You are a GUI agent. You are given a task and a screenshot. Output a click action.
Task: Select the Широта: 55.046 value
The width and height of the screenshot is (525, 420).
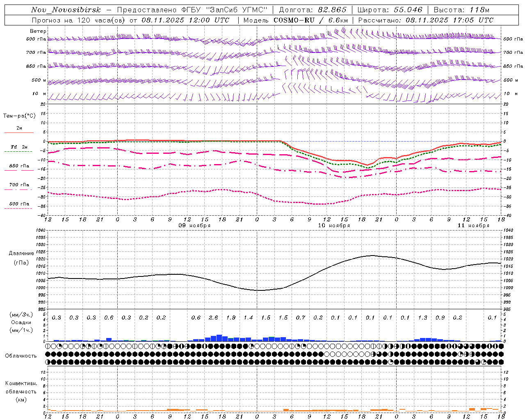pos(390,10)
